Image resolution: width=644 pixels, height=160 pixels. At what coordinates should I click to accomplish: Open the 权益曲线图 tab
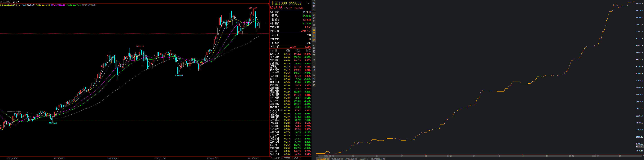(351, 159)
